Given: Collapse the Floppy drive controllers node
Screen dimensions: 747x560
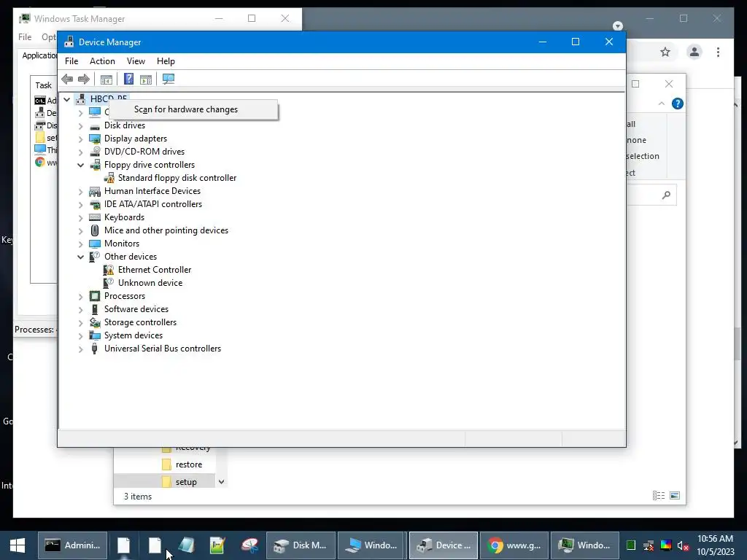Looking at the screenshot, I should pyautogui.click(x=80, y=166).
